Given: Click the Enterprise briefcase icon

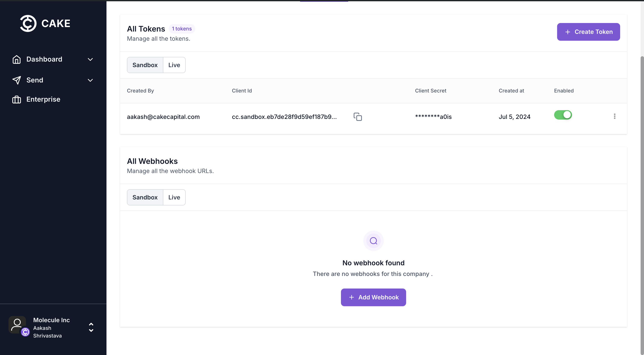Looking at the screenshot, I should point(16,100).
